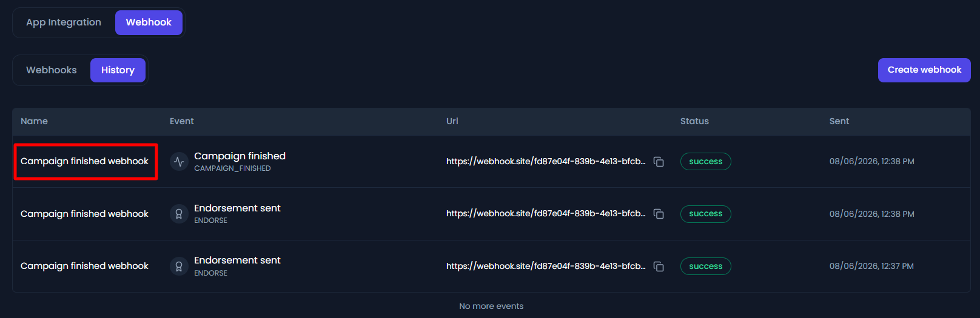Click the webhook.site URL in the Campaign finished row
The width and height of the screenshot is (980, 318).
point(546,161)
